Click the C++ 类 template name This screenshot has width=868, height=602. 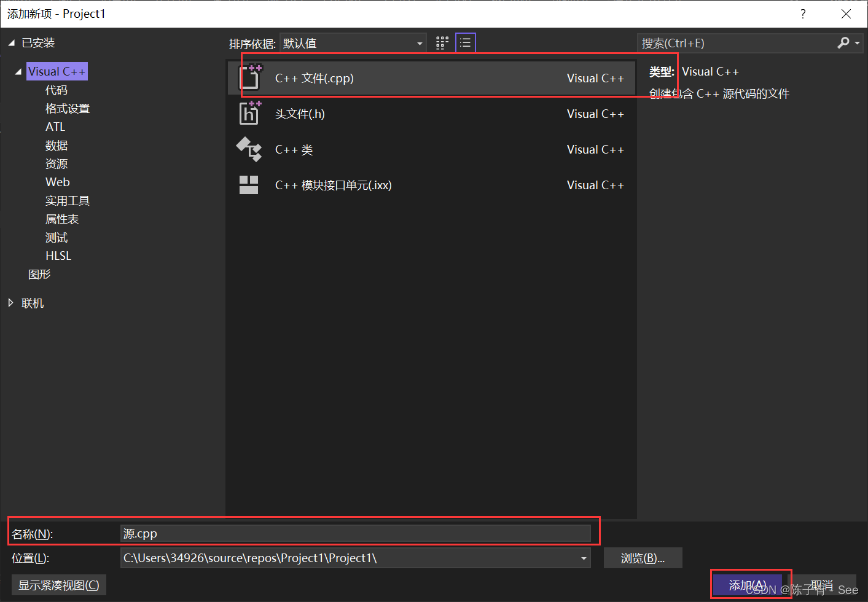[294, 149]
